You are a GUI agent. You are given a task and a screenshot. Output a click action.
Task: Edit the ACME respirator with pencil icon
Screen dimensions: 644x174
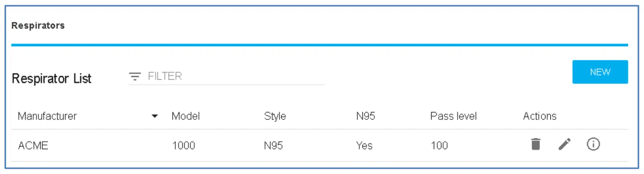tap(564, 144)
